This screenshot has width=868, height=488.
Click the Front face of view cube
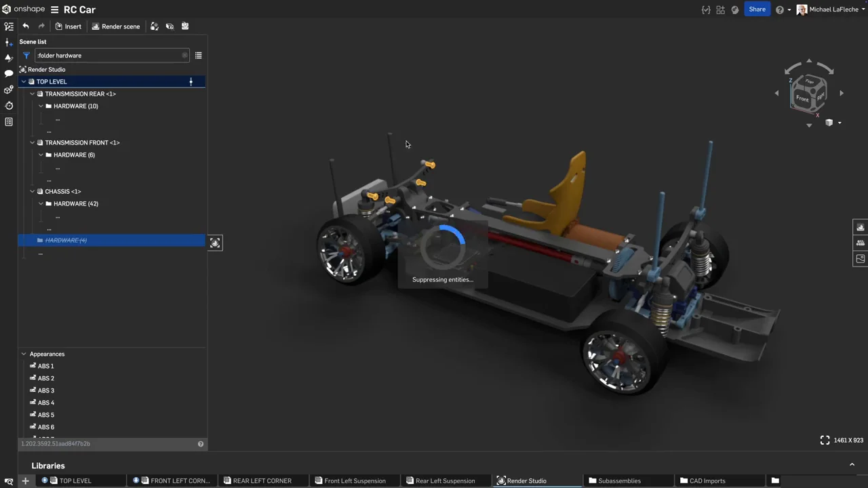[802, 99]
